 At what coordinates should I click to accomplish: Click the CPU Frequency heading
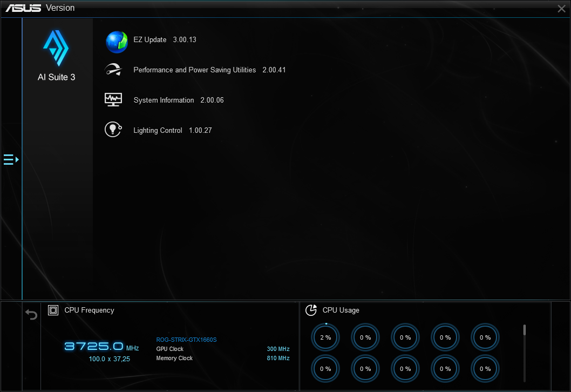pyautogui.click(x=89, y=310)
